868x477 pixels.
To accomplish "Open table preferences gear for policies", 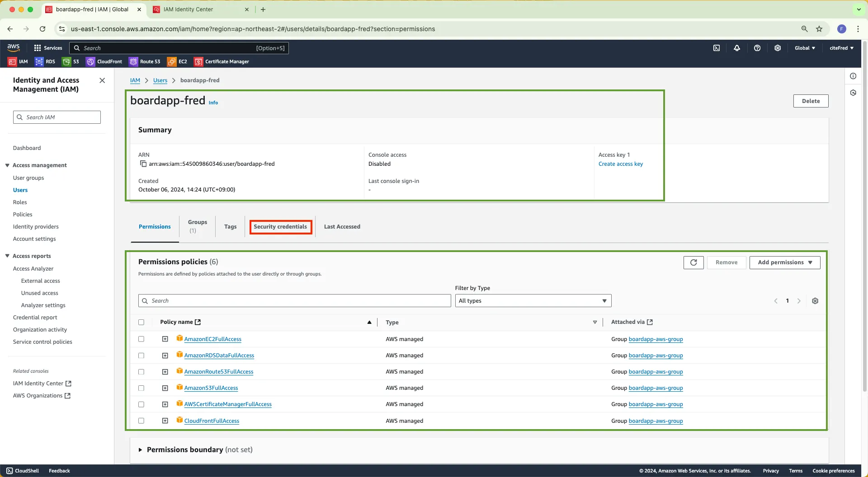I will (x=815, y=301).
